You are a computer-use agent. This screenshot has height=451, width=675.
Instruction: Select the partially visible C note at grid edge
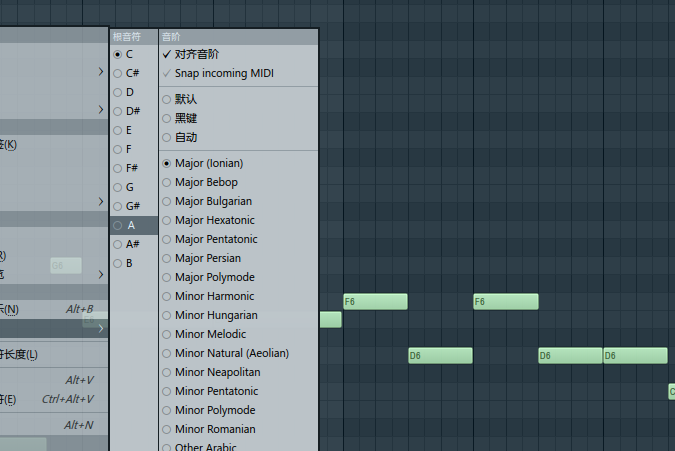point(672,392)
